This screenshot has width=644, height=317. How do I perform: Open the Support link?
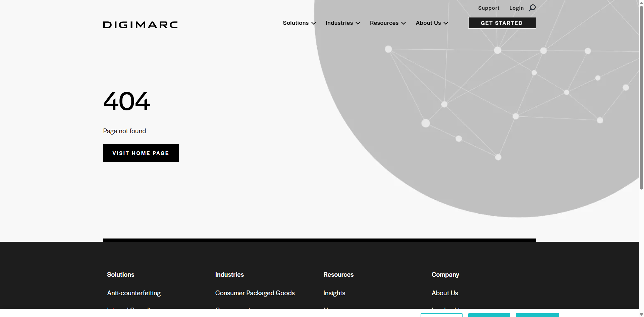(488, 8)
